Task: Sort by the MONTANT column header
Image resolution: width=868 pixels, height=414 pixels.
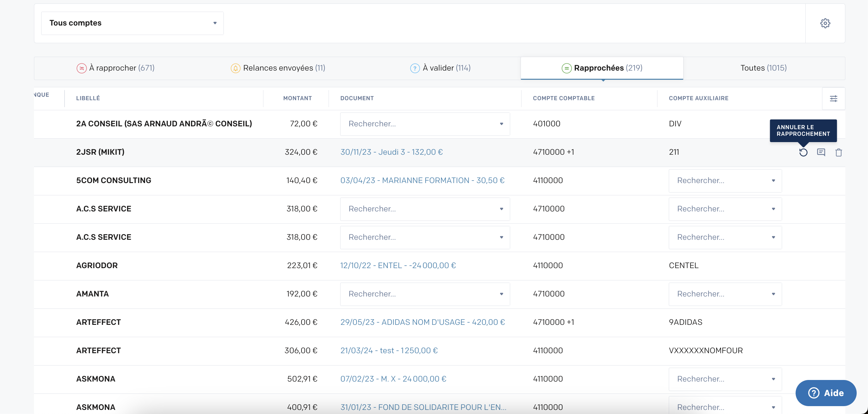Action: point(297,98)
